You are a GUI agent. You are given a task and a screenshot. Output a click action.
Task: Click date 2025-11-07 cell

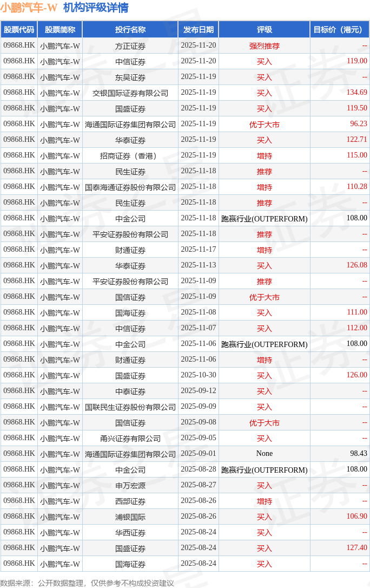pyautogui.click(x=199, y=329)
